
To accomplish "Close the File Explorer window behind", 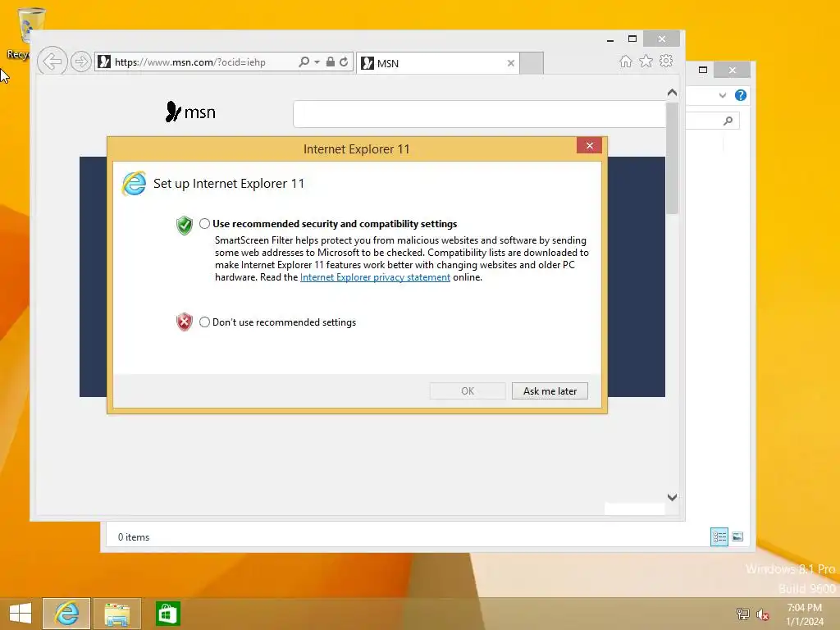I will coord(732,70).
